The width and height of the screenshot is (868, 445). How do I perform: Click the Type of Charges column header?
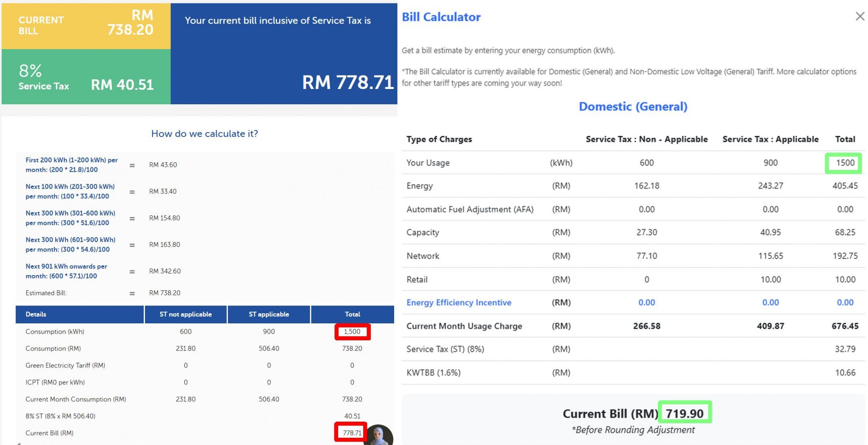(439, 139)
